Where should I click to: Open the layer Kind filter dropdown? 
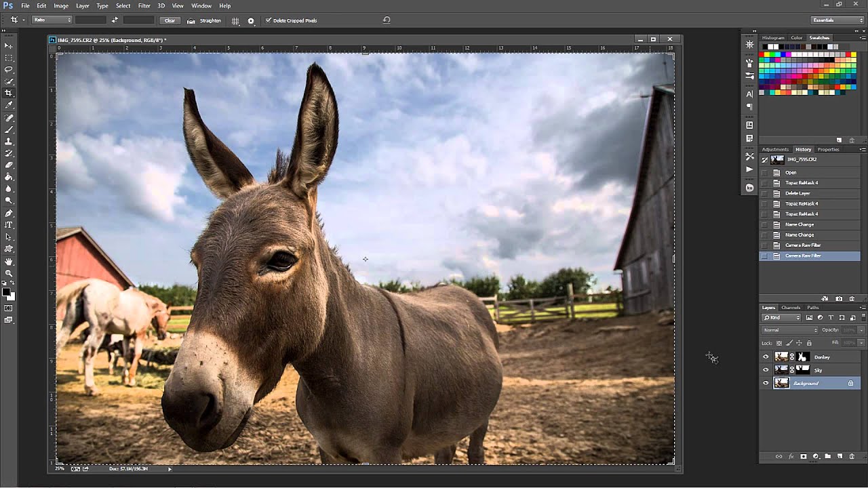781,318
